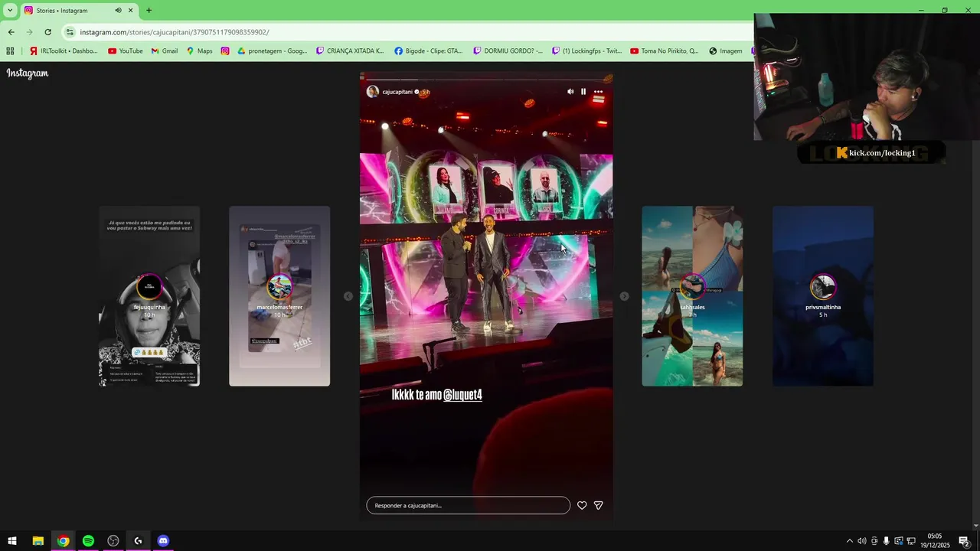Open the Instagram icon bookmark
The width and height of the screenshot is (980, 551).
(225, 51)
